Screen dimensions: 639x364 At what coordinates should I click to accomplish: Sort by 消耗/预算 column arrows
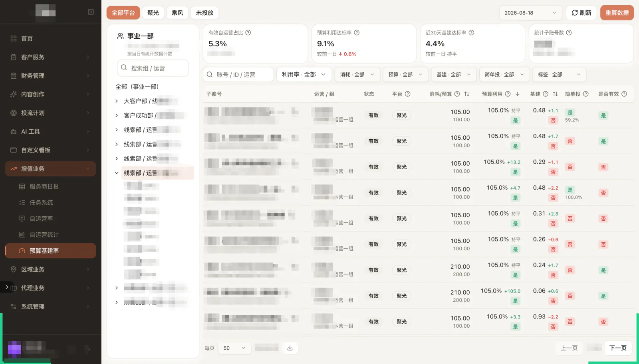(466, 94)
